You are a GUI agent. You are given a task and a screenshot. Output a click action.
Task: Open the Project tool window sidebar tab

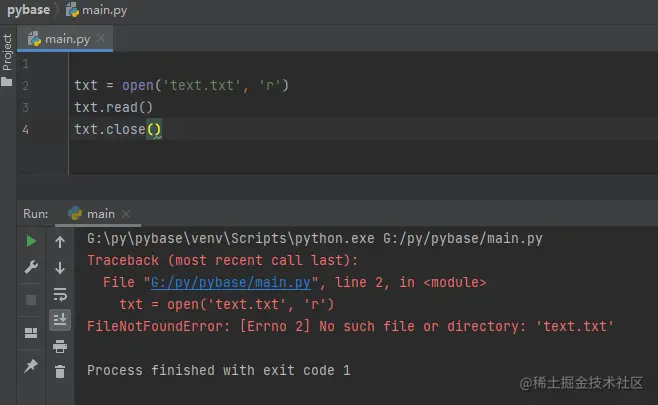(7, 52)
